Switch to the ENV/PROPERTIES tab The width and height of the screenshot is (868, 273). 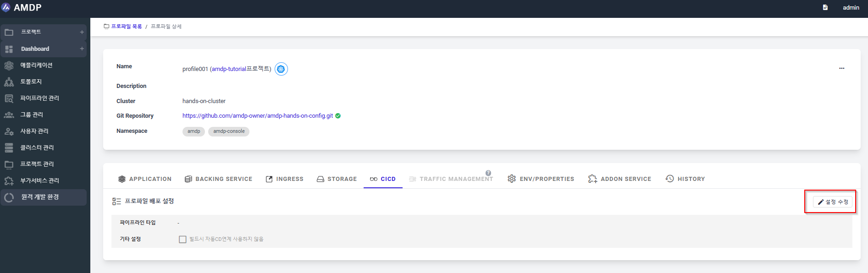click(541, 179)
